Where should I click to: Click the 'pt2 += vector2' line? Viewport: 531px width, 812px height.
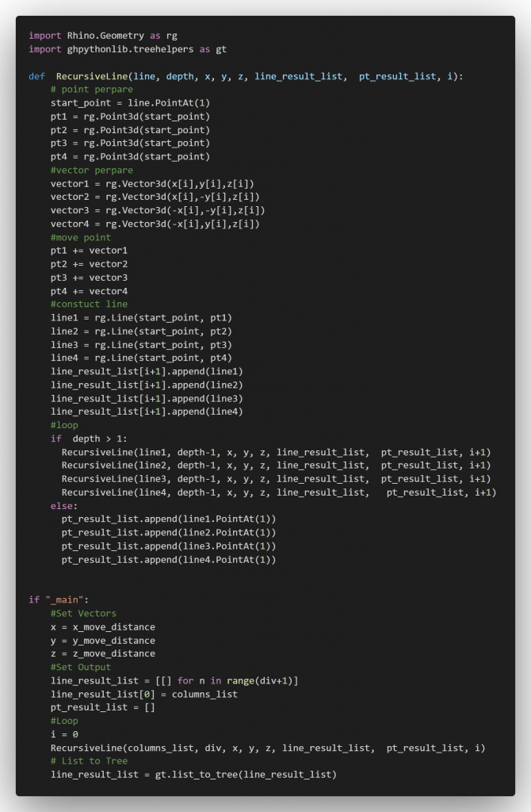(x=89, y=264)
